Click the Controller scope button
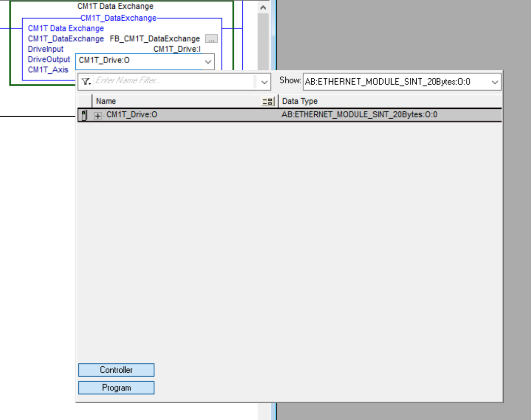 click(x=116, y=370)
